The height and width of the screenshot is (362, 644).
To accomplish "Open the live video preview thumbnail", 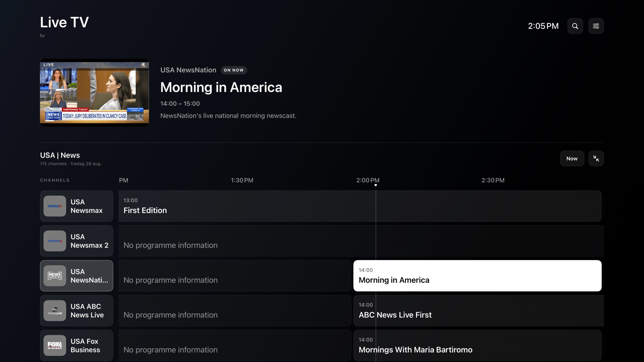I will tap(94, 93).
